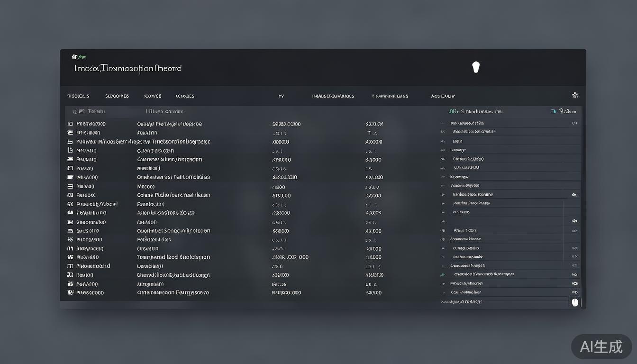The height and width of the screenshot is (364, 637).
Task: Expand the fourth entry in the right-side list
Action: (x=443, y=150)
